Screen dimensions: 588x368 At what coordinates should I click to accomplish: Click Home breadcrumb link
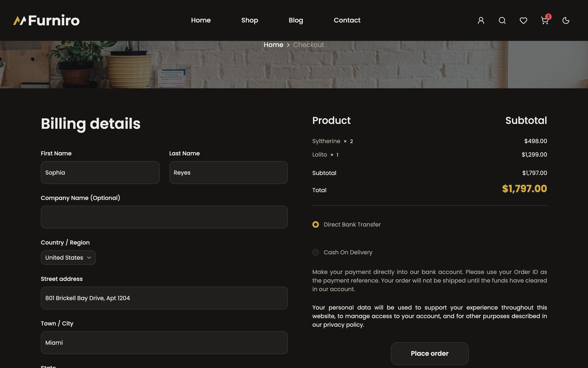(273, 45)
